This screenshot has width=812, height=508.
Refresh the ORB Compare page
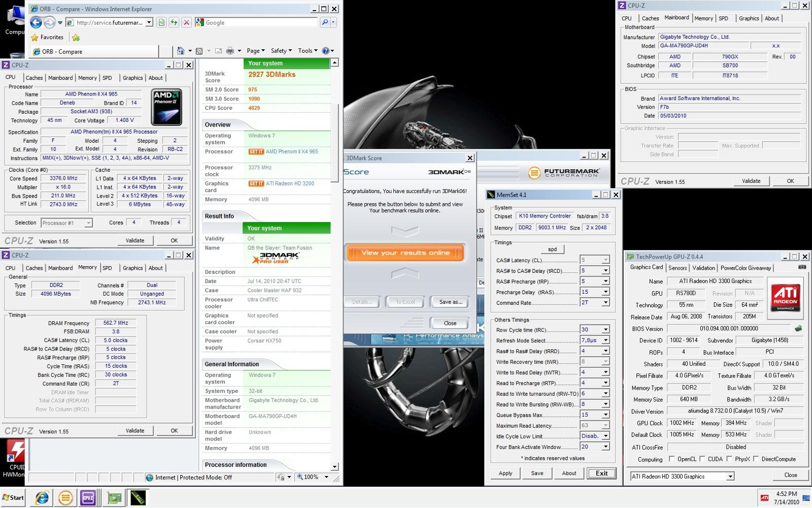point(174,22)
